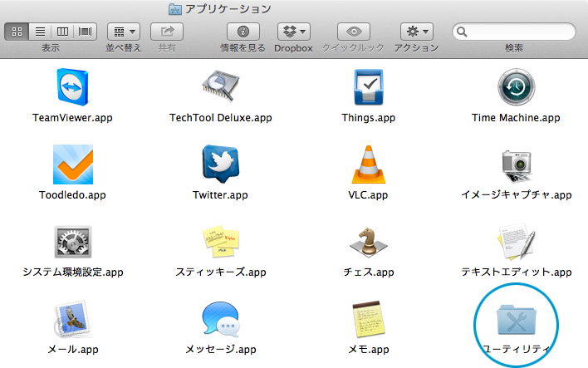Open the Dropbox toolbar dropdown
The width and height of the screenshot is (588, 368).
293,32
